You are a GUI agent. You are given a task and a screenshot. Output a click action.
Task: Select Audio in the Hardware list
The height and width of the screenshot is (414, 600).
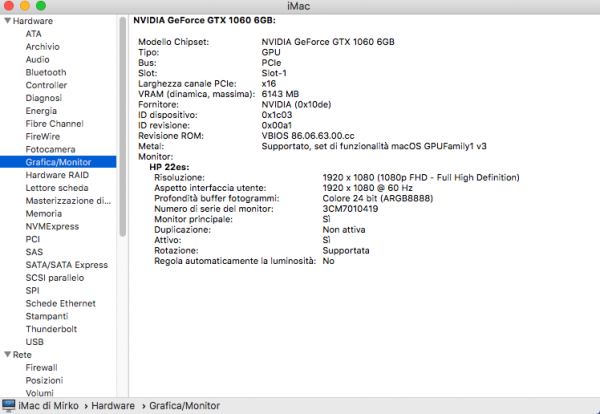pos(38,60)
